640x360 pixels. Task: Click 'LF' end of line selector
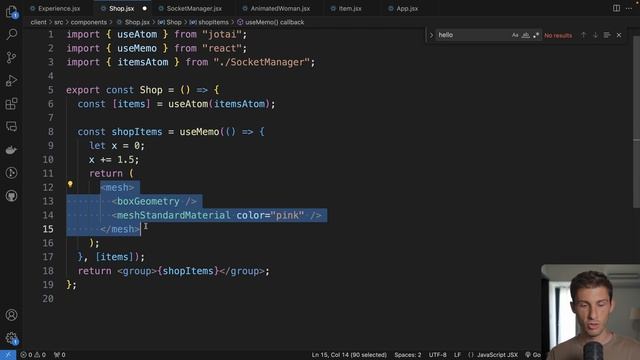click(x=457, y=355)
